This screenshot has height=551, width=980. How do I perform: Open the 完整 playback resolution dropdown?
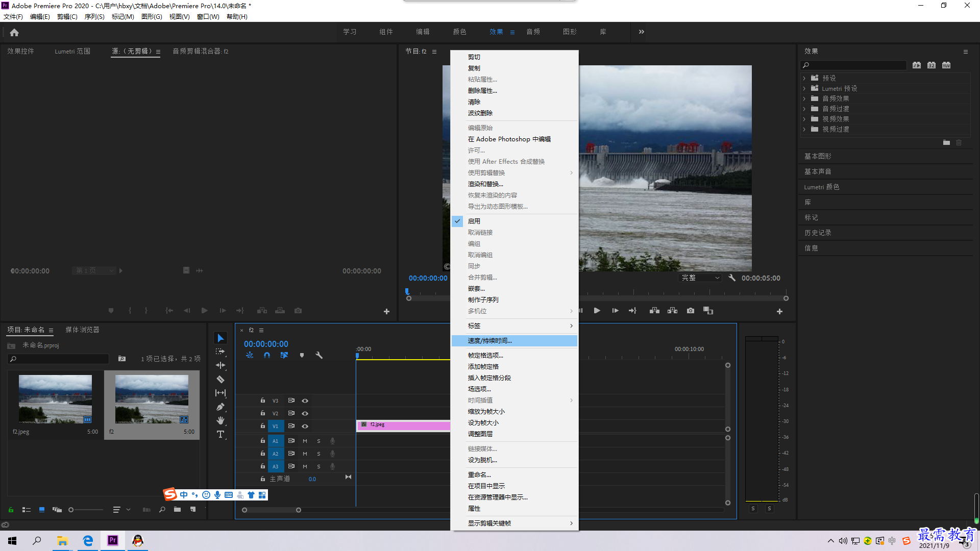(x=700, y=278)
